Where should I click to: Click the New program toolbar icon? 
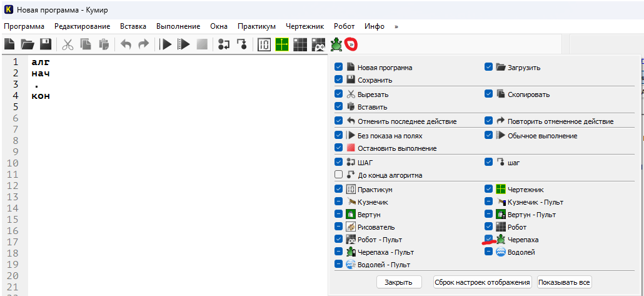click(x=9, y=44)
